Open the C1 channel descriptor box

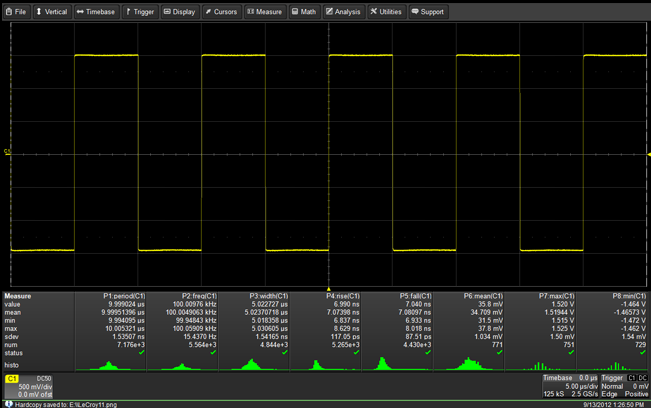[32, 386]
